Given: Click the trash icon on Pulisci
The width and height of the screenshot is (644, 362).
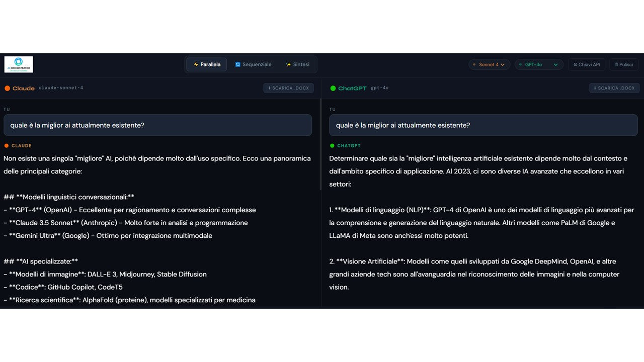Looking at the screenshot, I should (x=617, y=64).
